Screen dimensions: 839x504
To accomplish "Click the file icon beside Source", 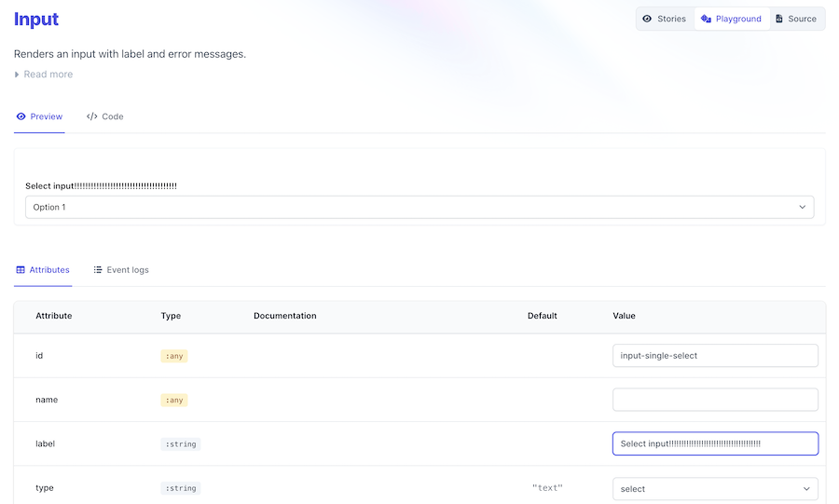I will point(779,19).
